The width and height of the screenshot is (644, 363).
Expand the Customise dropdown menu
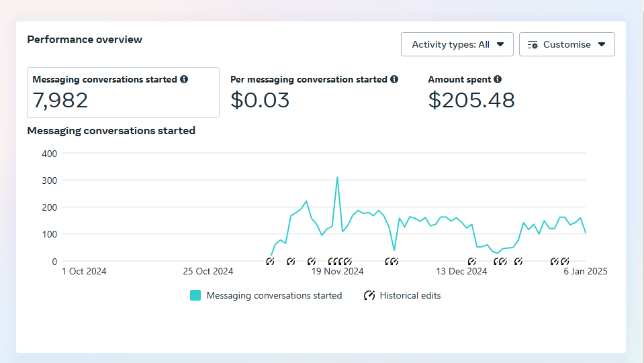(567, 45)
